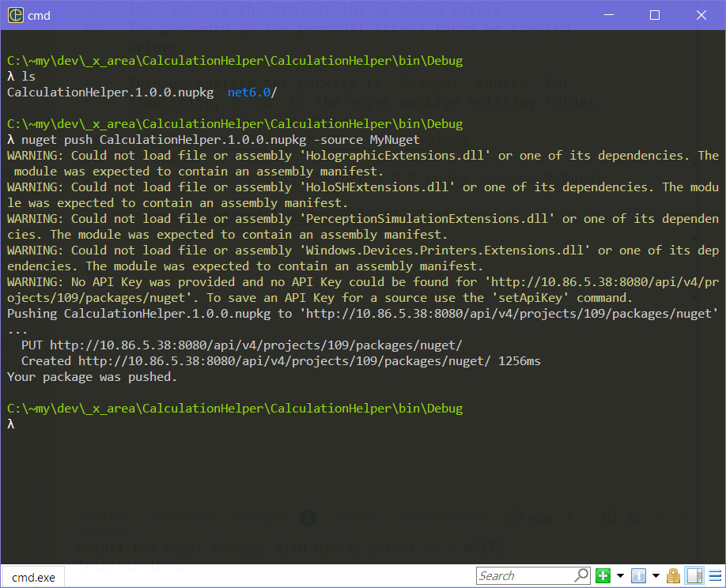
Task: Expand the dropdown arrow beside the active console icon
Action: point(656,576)
